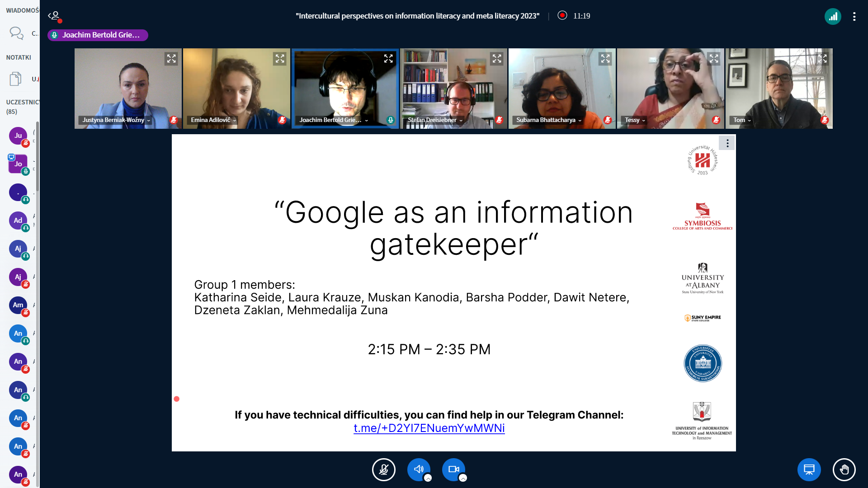Click the 2:15 PM – 2:35 PM time text

tap(429, 349)
